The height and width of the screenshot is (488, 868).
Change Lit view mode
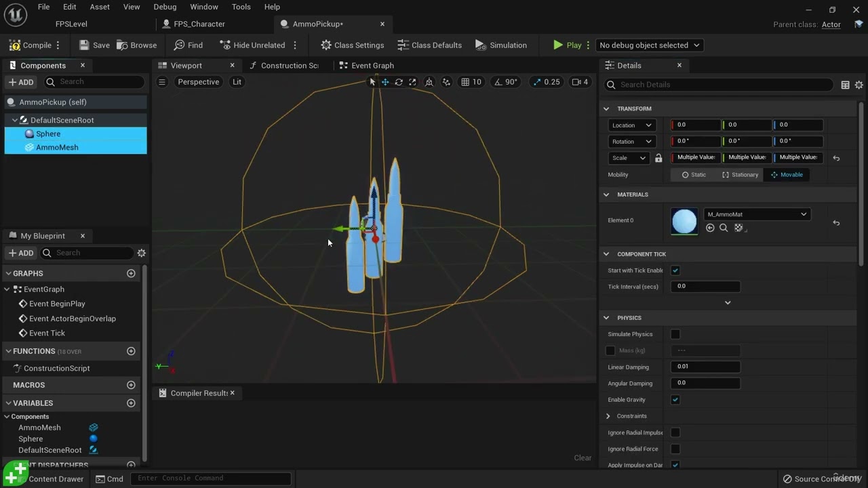click(237, 82)
